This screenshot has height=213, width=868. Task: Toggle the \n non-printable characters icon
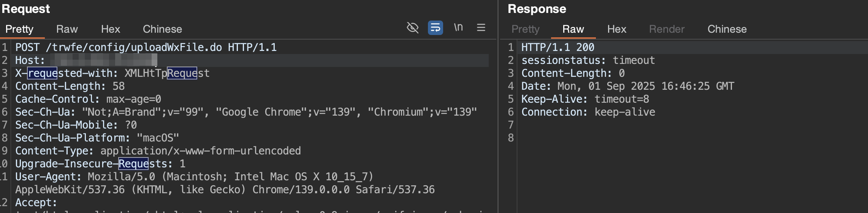(x=458, y=28)
